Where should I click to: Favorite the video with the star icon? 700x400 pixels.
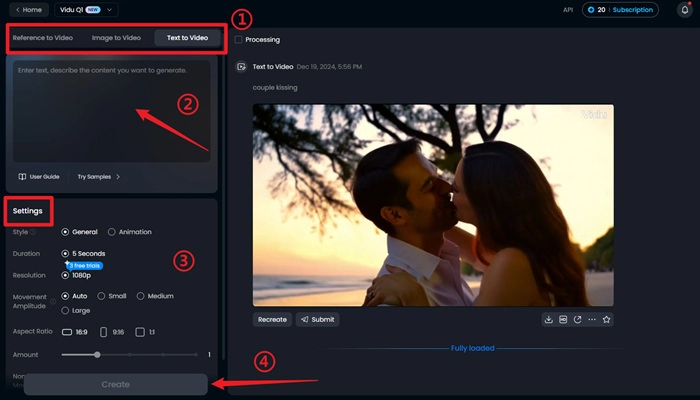606,320
